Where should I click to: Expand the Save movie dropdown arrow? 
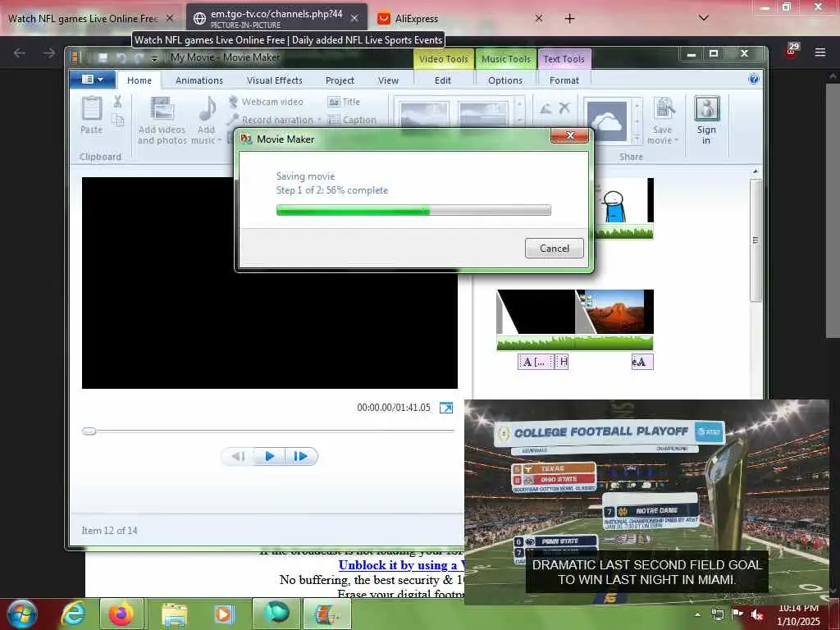pyautogui.click(x=676, y=140)
